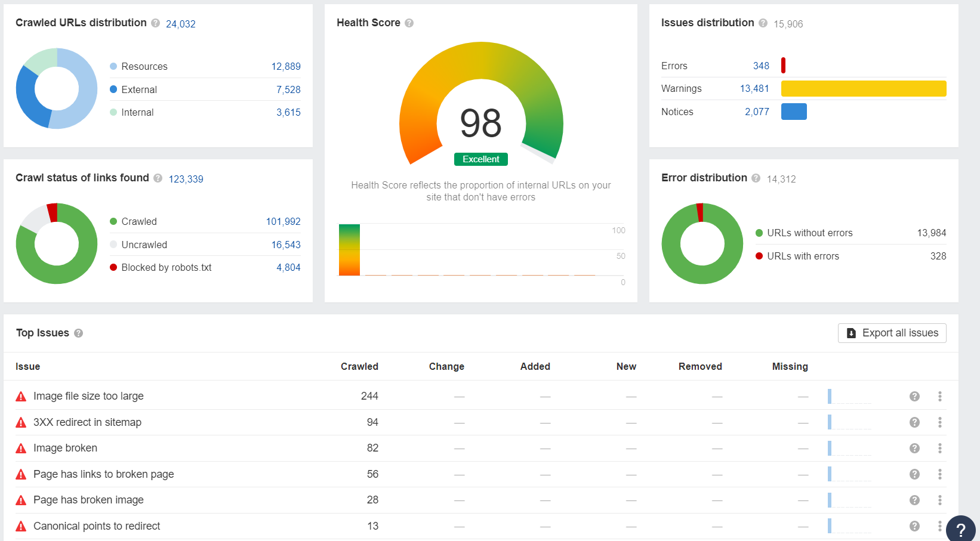Image resolution: width=980 pixels, height=541 pixels.
Task: Open Warnings count 13,481
Action: point(754,88)
